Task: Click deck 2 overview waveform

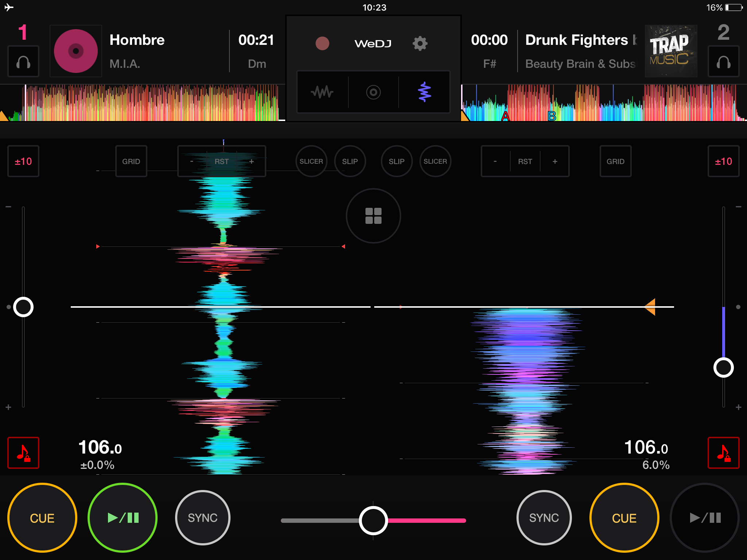Action: point(604,103)
